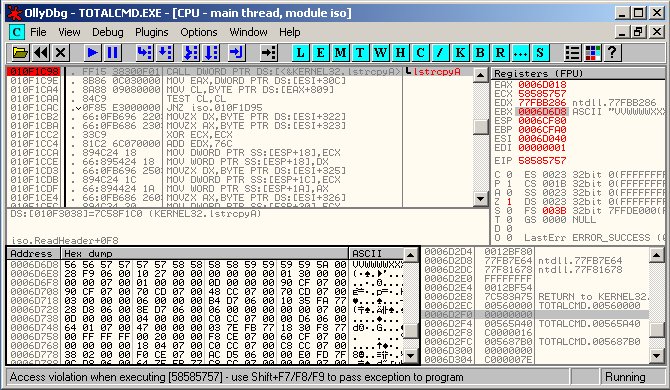Show Source with S button

(x=540, y=53)
